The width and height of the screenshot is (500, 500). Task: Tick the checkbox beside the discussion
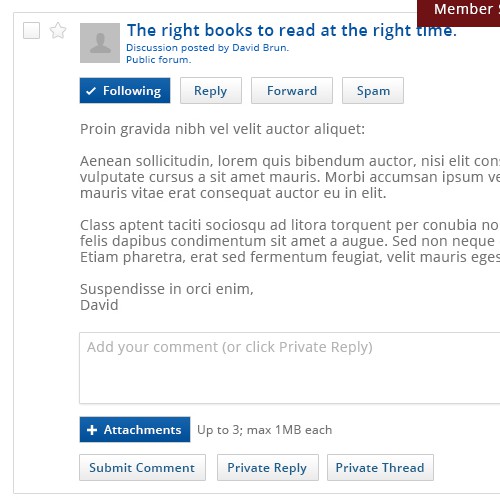[x=31, y=31]
